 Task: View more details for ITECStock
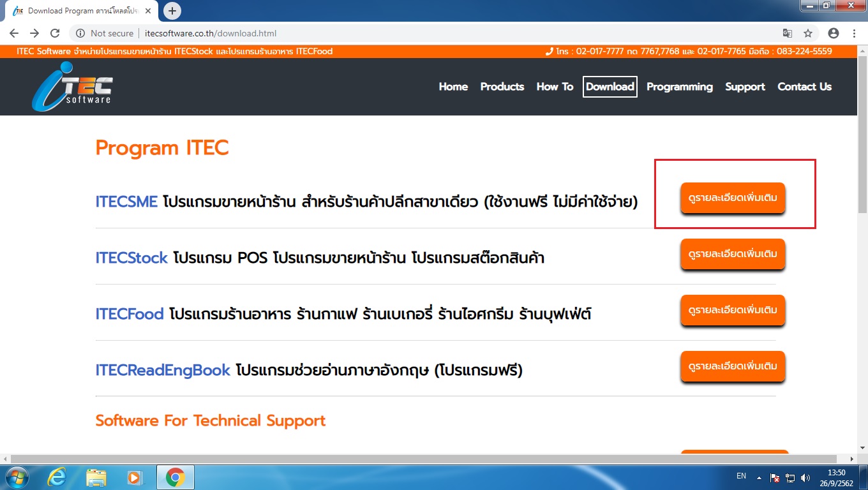click(733, 255)
